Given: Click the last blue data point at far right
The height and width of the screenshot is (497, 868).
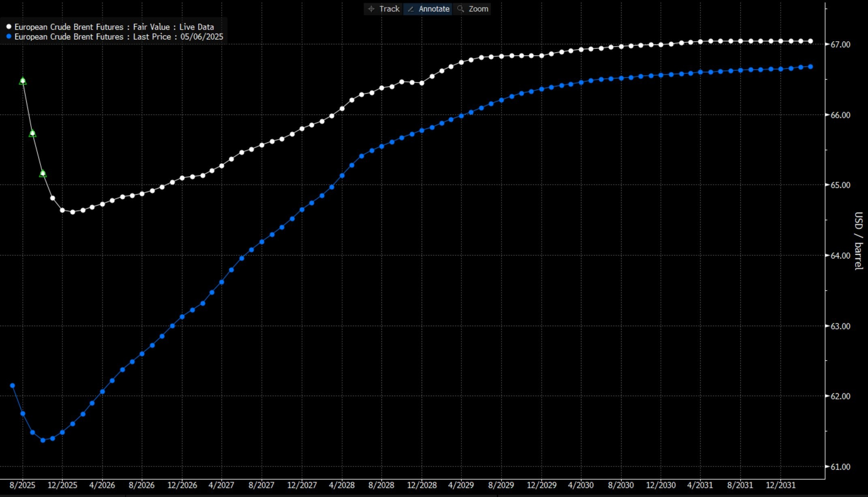Looking at the screenshot, I should [x=810, y=67].
